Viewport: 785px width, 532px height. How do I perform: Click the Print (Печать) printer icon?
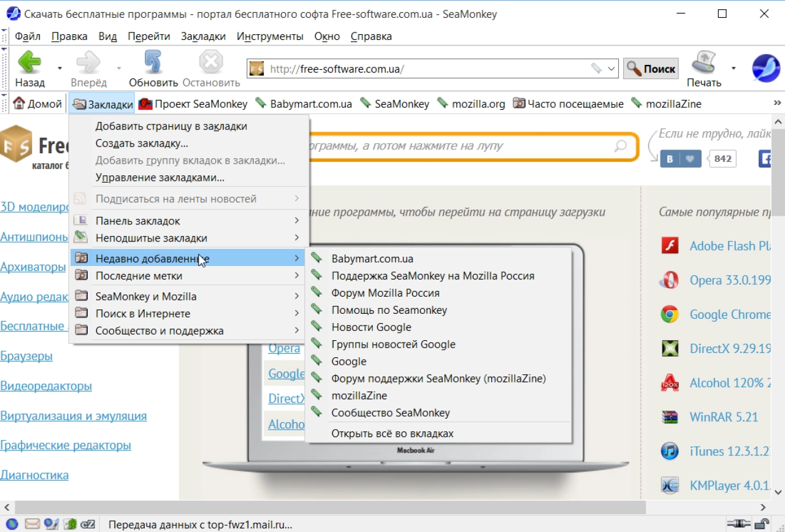click(703, 63)
